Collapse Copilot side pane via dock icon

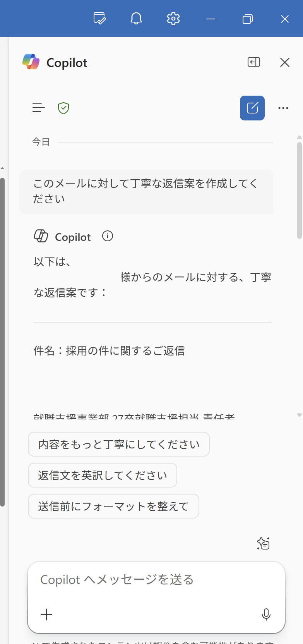click(x=254, y=62)
